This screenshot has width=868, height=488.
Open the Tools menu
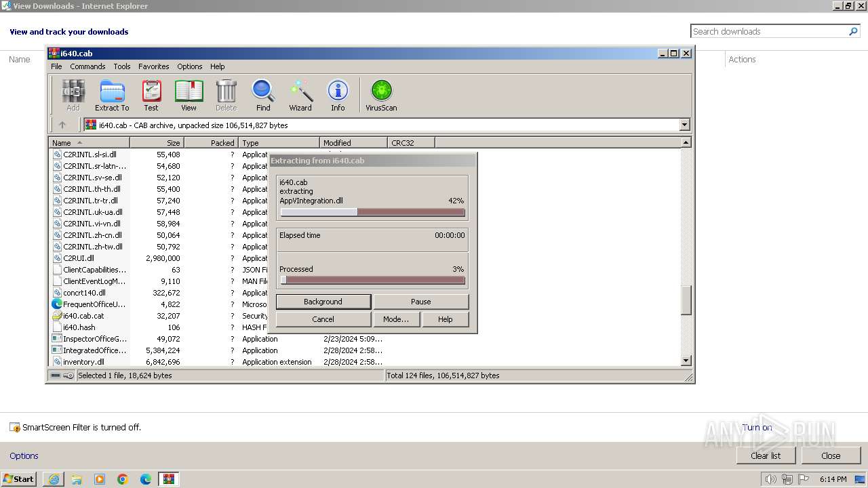(x=122, y=66)
